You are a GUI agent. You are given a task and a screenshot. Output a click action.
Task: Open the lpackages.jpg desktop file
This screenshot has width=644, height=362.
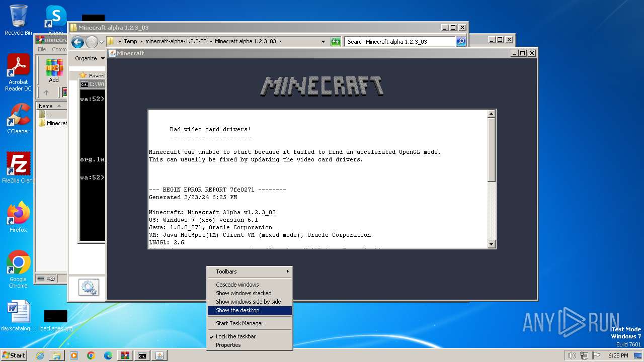[56, 320]
